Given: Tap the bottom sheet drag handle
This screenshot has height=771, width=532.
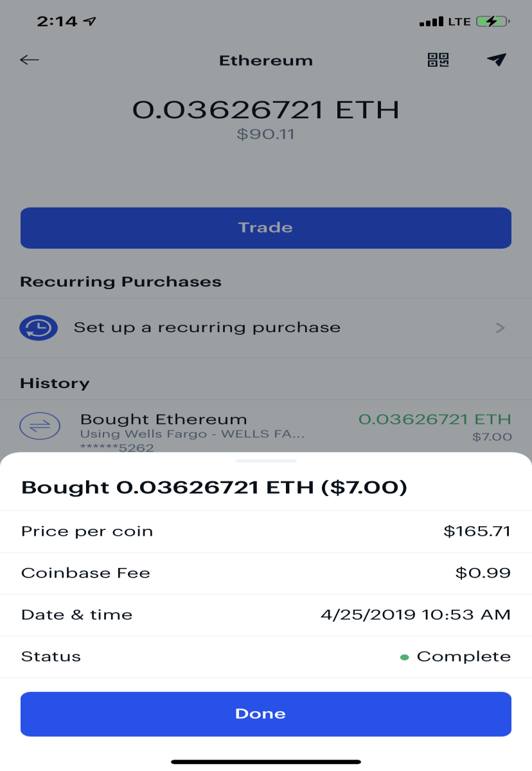Looking at the screenshot, I should click(266, 461).
